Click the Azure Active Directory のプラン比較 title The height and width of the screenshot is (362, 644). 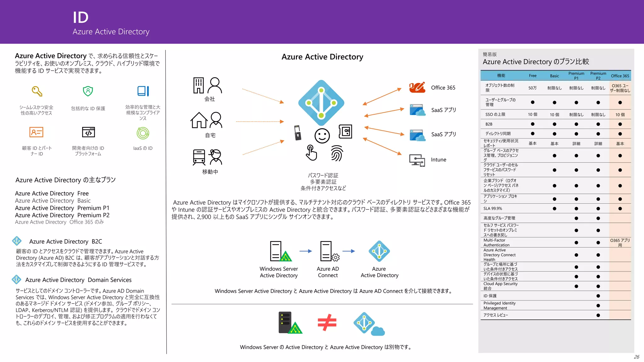536,62
